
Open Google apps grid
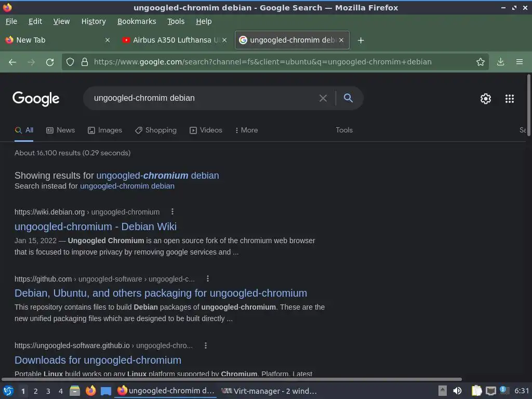(510, 98)
